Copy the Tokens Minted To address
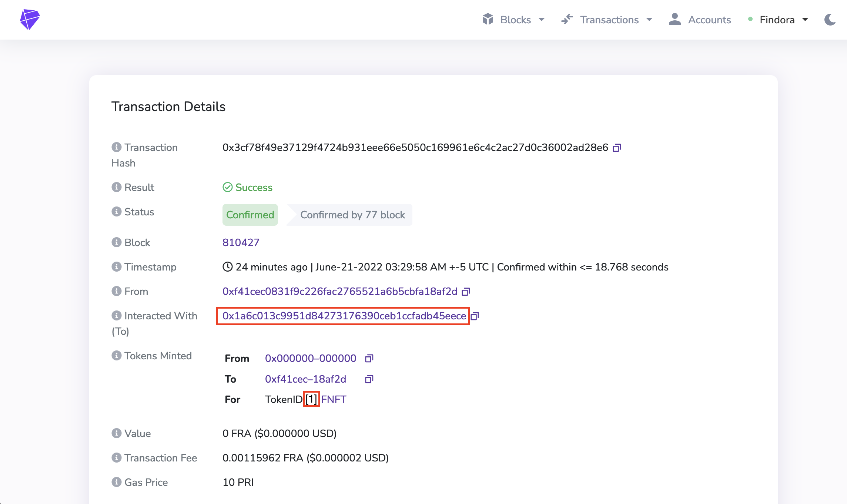This screenshot has height=504, width=847. tap(369, 379)
